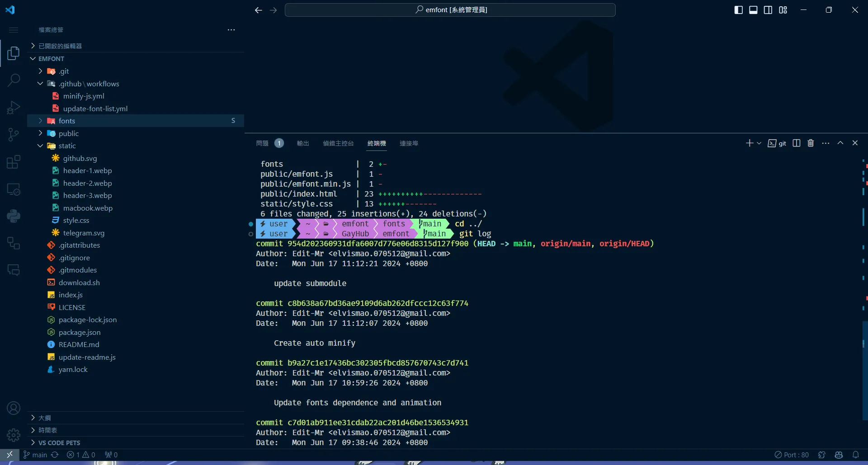This screenshot has width=868, height=465.
Task: Maximize the panel with the up chevron
Action: point(840,143)
